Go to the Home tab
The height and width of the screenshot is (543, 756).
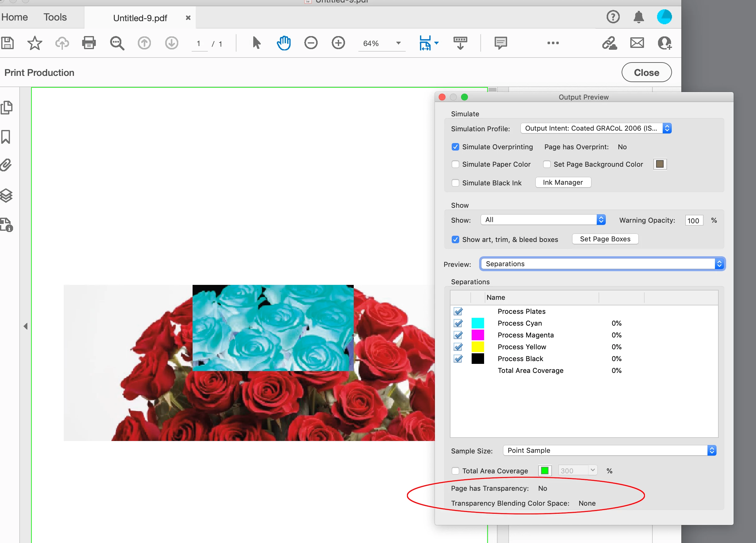point(15,17)
